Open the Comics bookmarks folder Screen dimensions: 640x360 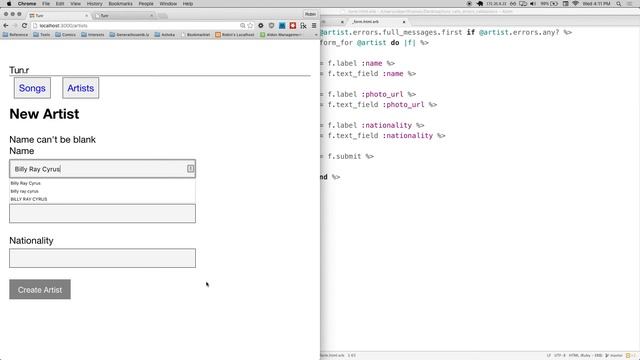pos(66,35)
